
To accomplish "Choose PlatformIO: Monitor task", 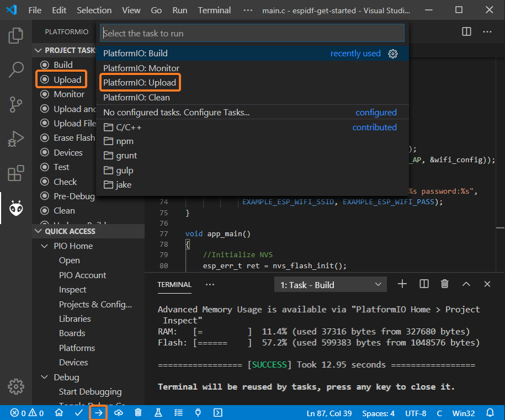I will [x=252, y=68].
